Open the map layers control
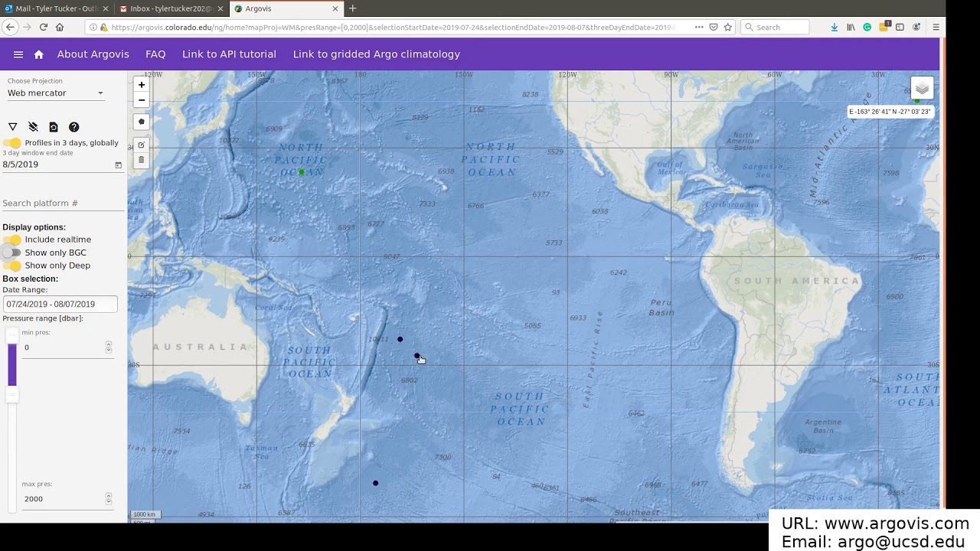This screenshot has height=551, width=980. [922, 89]
